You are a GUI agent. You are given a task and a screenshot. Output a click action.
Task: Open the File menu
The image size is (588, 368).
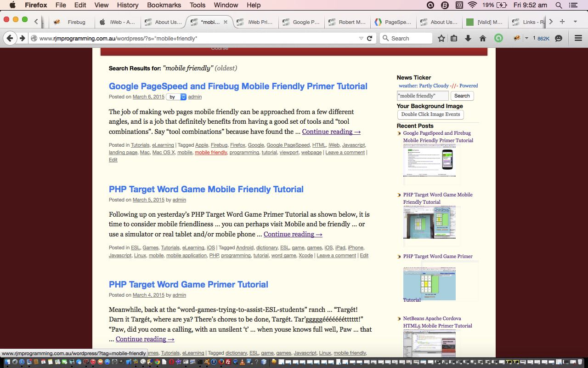pos(61,5)
